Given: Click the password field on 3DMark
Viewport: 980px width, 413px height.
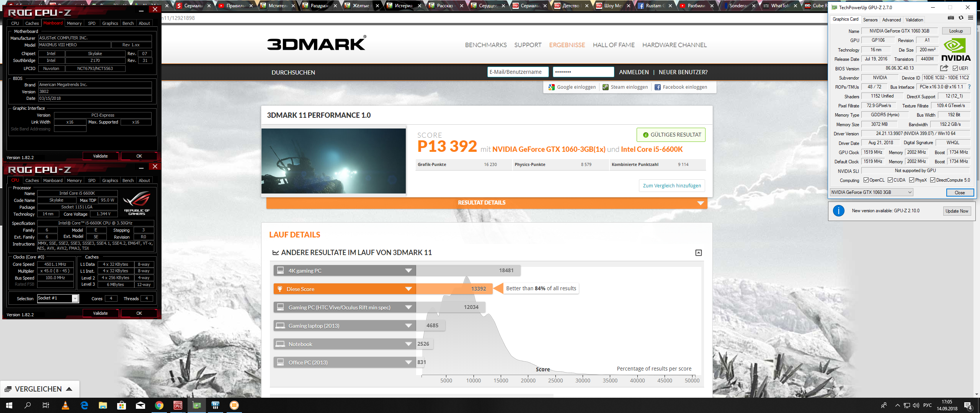Looking at the screenshot, I should coord(583,72).
